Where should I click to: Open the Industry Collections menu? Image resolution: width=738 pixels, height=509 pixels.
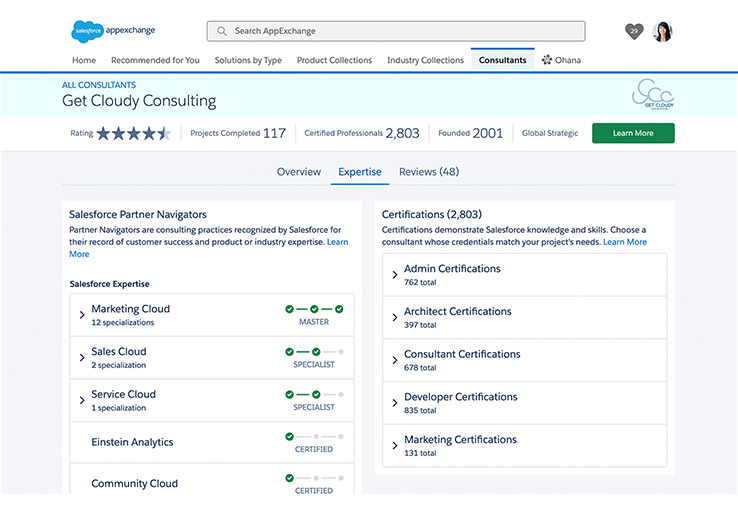pos(425,60)
